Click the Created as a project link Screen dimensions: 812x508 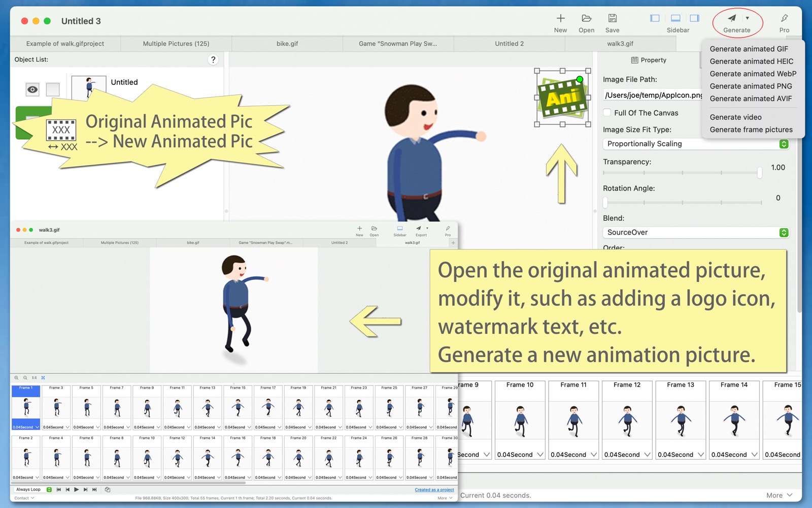pyautogui.click(x=434, y=490)
